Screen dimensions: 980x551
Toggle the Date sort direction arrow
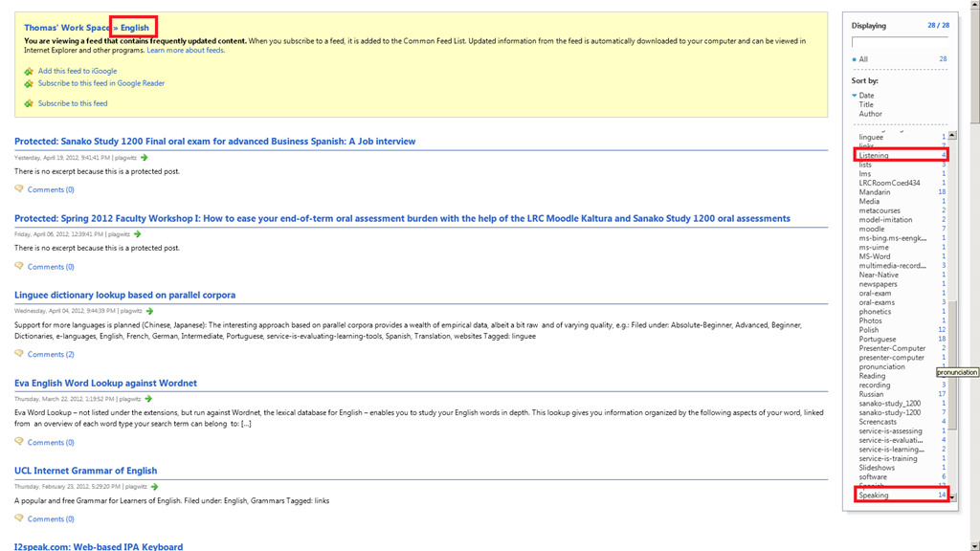pyautogui.click(x=855, y=96)
